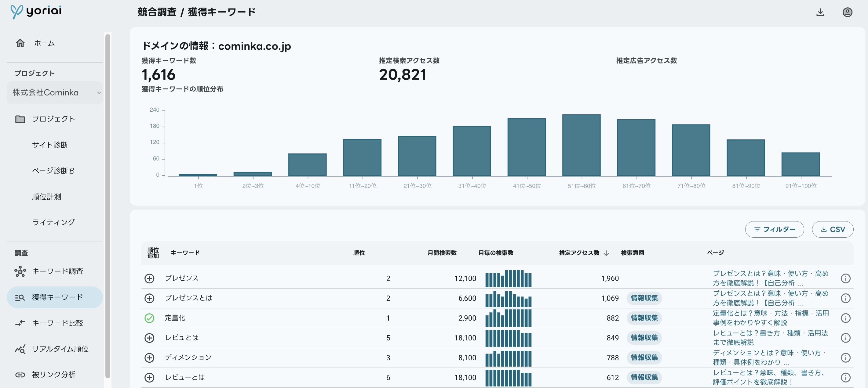The image size is (868, 388).
Task: Open プロジェクト menu item
Action: pyautogui.click(x=53, y=119)
